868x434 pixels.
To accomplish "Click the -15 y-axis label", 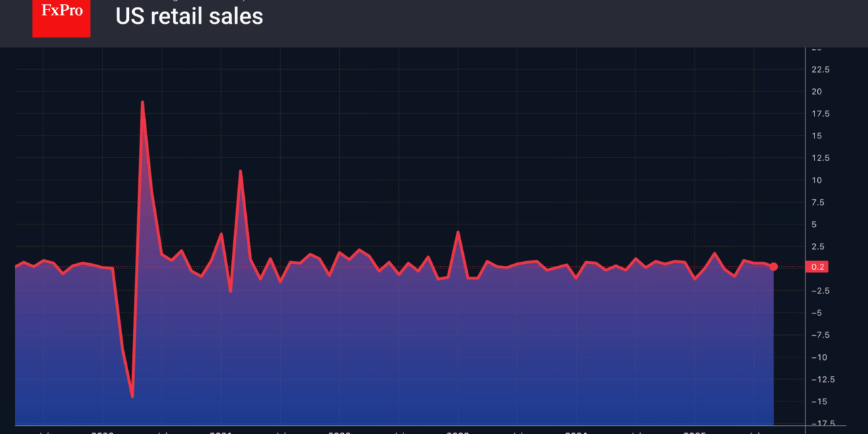I will click(818, 402).
